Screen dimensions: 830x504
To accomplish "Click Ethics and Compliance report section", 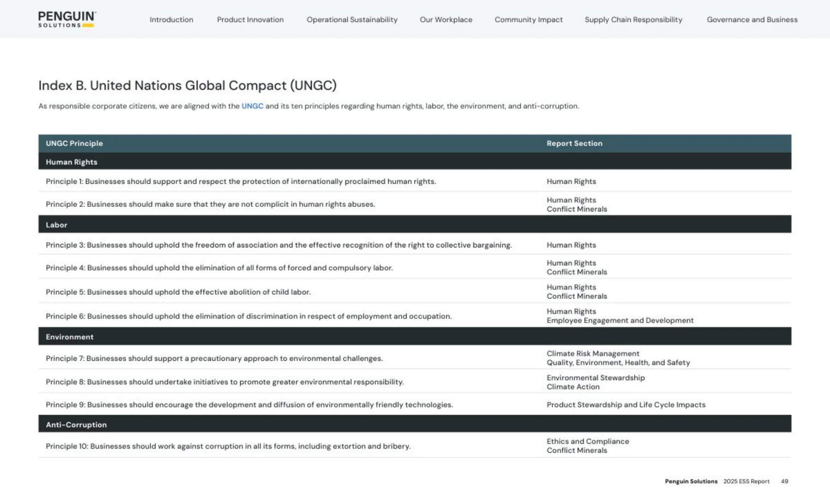I will point(588,441).
